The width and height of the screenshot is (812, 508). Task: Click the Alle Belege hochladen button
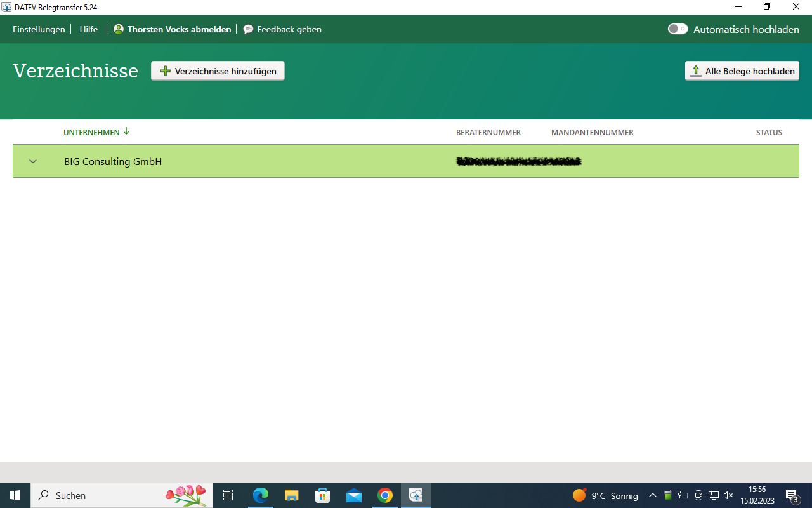(x=742, y=71)
